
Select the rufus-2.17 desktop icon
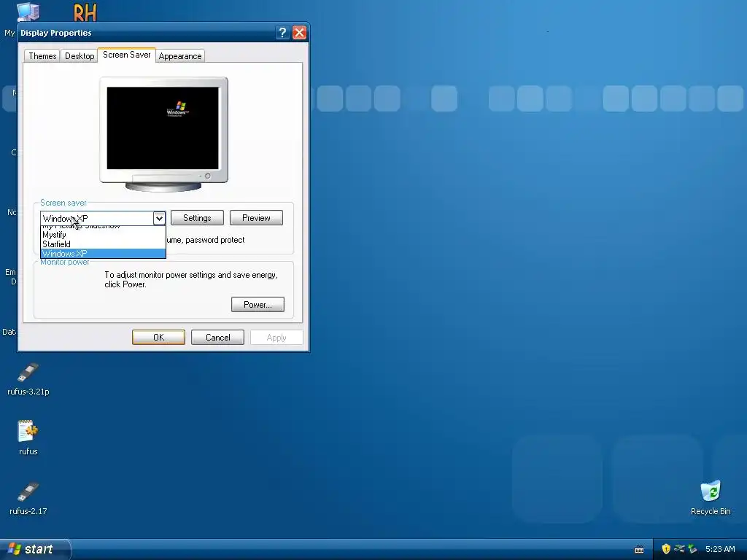point(28,498)
